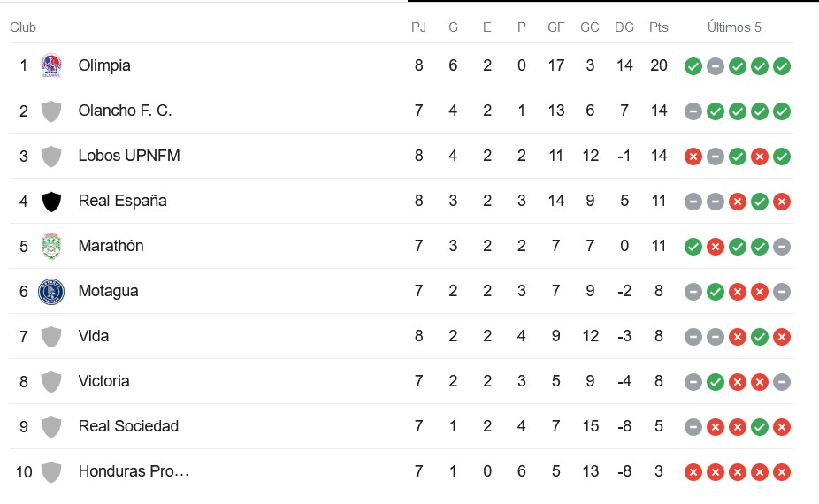
Task: Click the Últimos 5 column header
Action: tap(734, 27)
